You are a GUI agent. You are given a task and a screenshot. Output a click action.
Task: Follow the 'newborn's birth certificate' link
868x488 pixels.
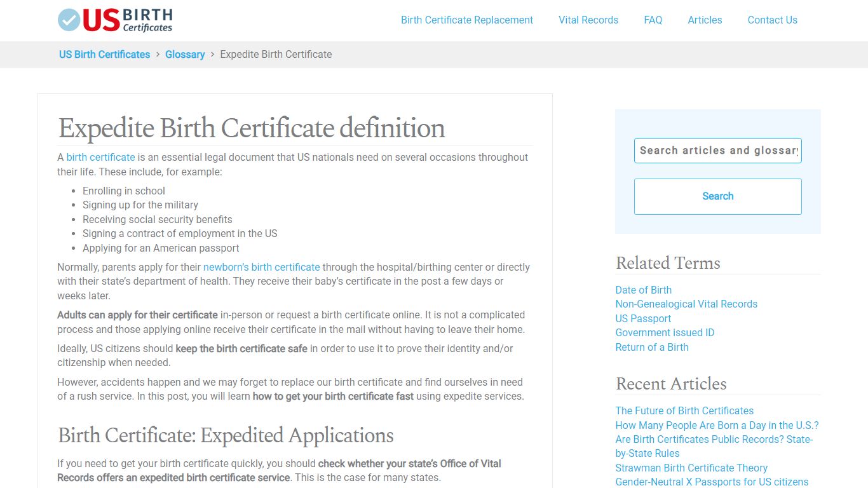pos(262,268)
